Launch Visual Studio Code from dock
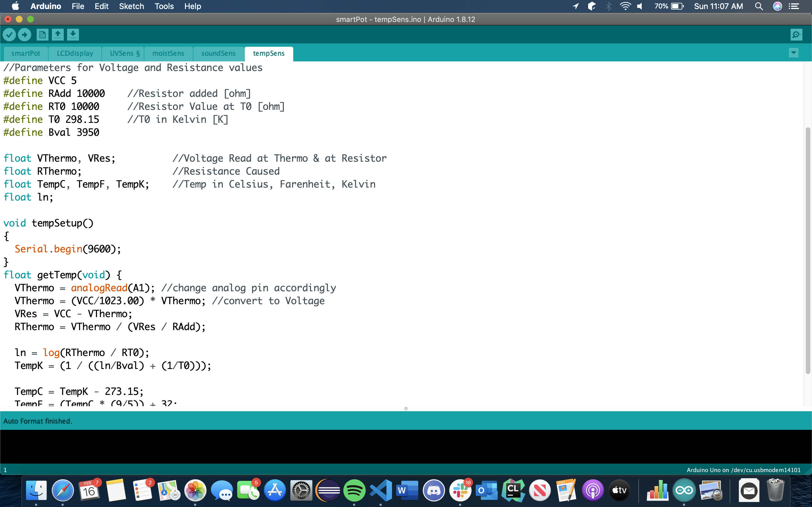Viewport: 812px width, 507px height. 381,490
